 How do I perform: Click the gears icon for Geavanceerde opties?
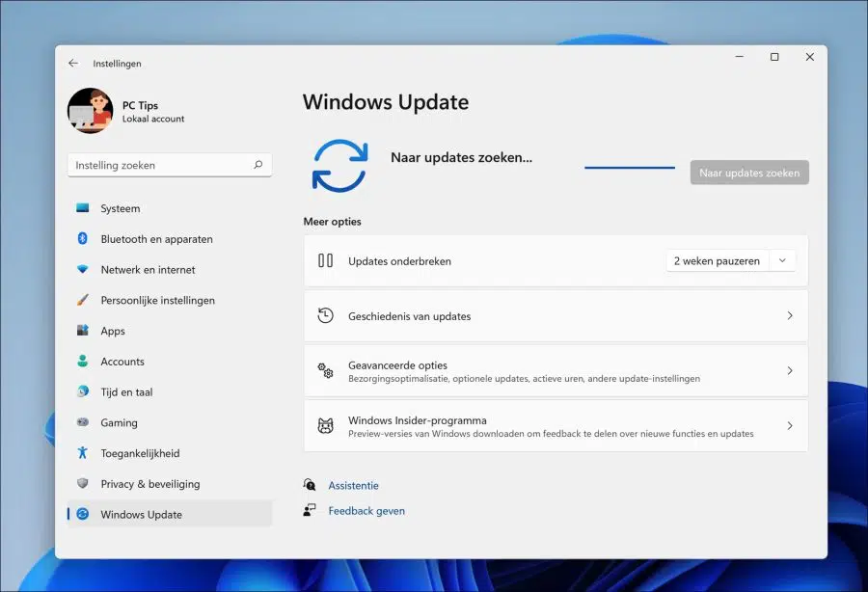click(x=326, y=370)
